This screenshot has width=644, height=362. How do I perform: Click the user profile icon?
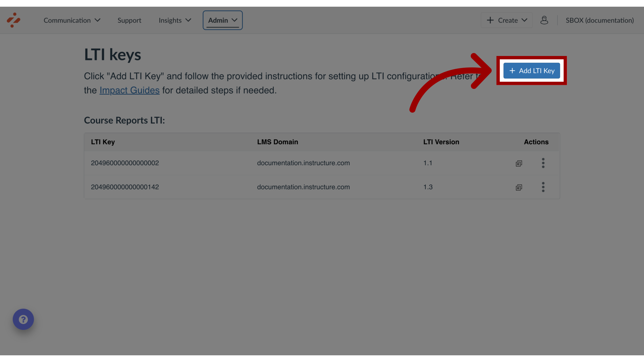[x=544, y=20]
